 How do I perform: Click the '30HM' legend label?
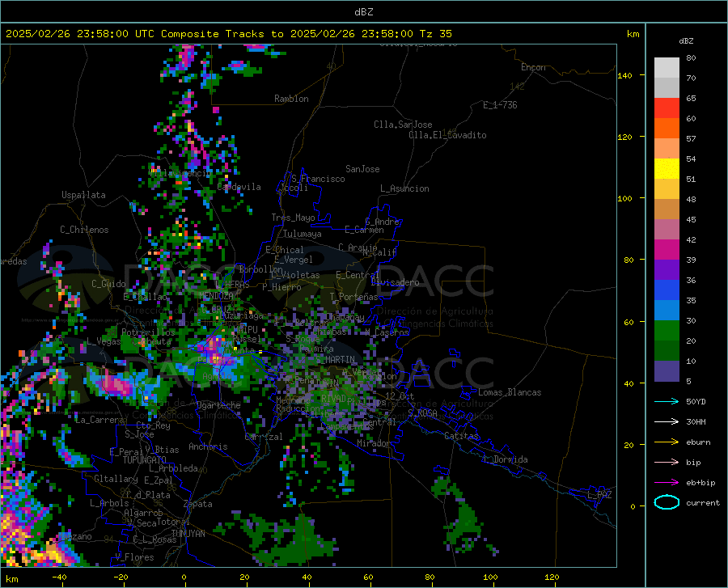point(696,422)
